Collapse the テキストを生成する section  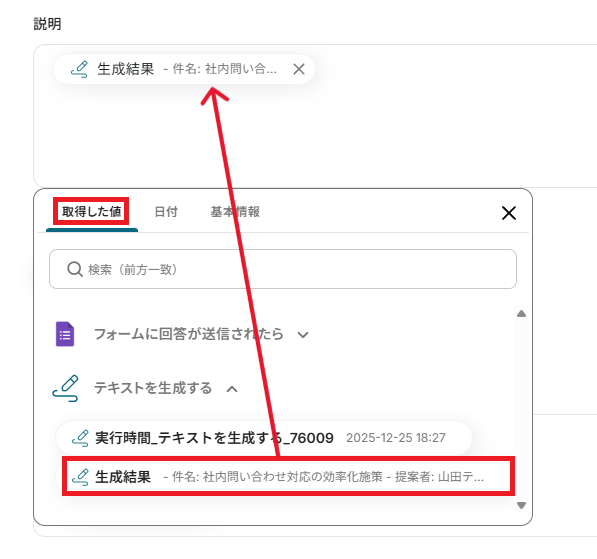pos(232,389)
